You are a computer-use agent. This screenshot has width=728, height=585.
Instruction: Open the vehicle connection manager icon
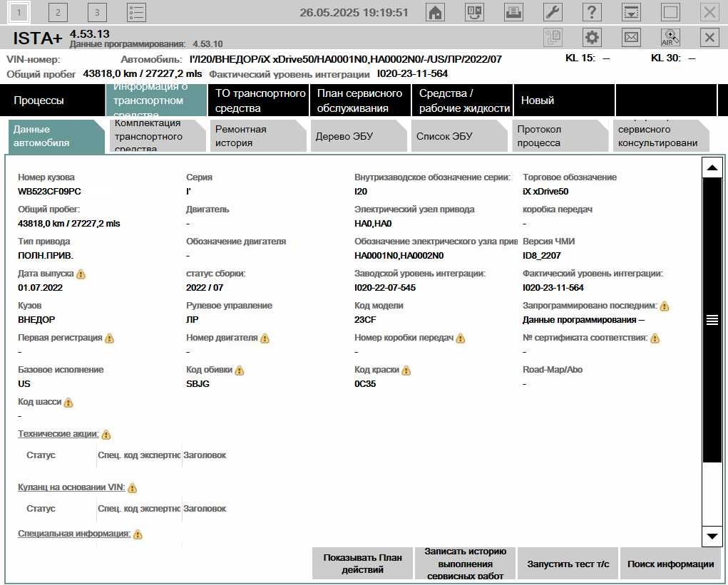coord(474,12)
